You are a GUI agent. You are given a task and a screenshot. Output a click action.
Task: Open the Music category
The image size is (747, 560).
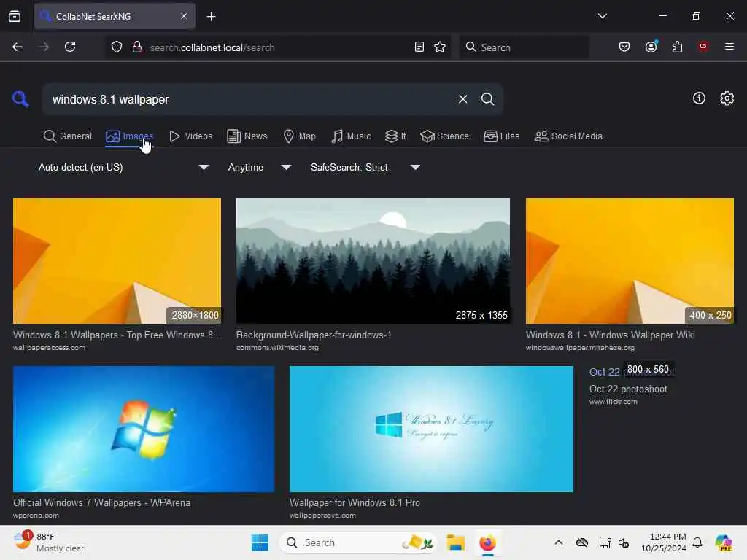click(351, 136)
